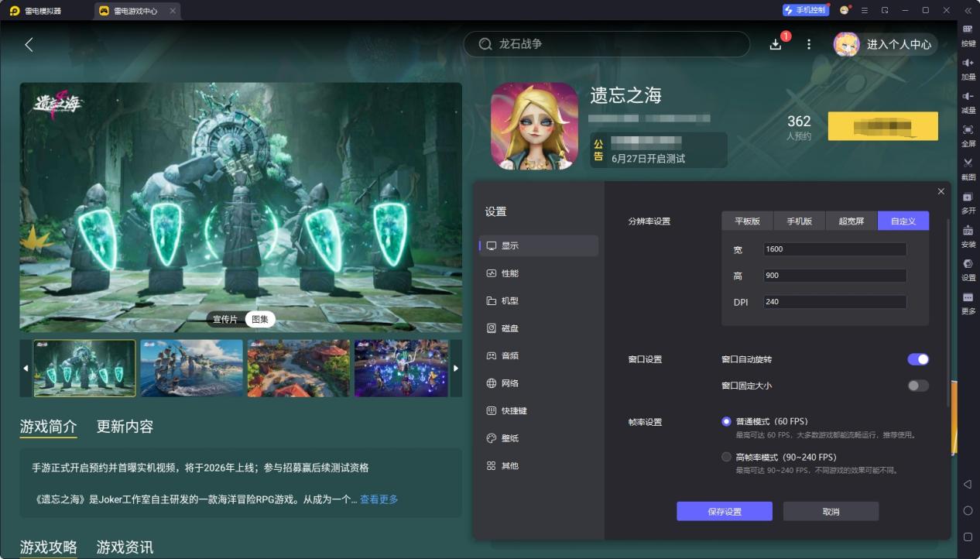The image size is (980, 559).
Task: Open the 多开 multi-instance tool
Action: pos(968,202)
